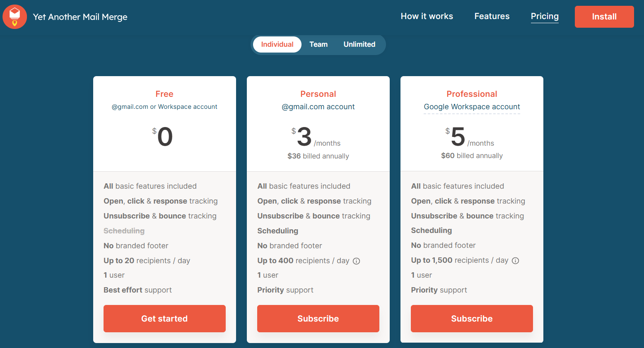
Task: Click 'Best effort support' in Free plan
Action: click(137, 290)
